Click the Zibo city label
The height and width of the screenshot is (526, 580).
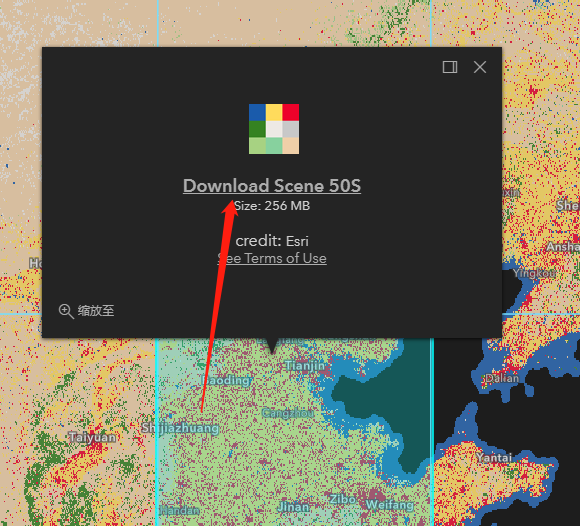point(343,499)
